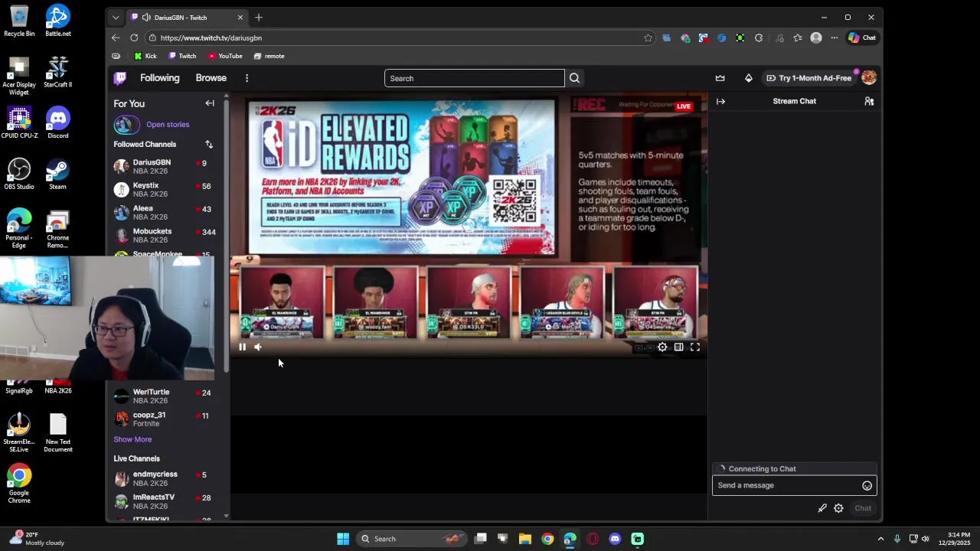This screenshot has height=551, width=980.
Task: Click the Send a message chat field
Action: point(787,485)
